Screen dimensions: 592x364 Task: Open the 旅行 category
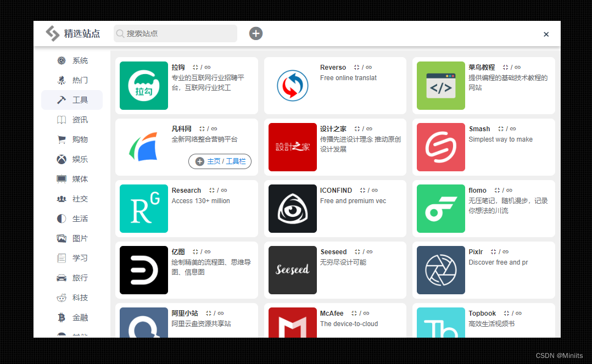(x=72, y=278)
